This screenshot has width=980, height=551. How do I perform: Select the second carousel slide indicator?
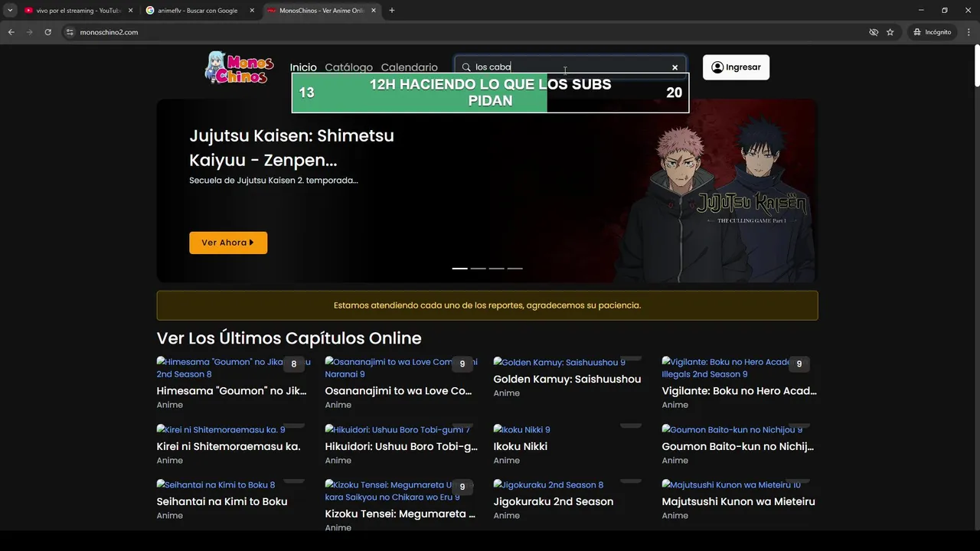[478, 269]
